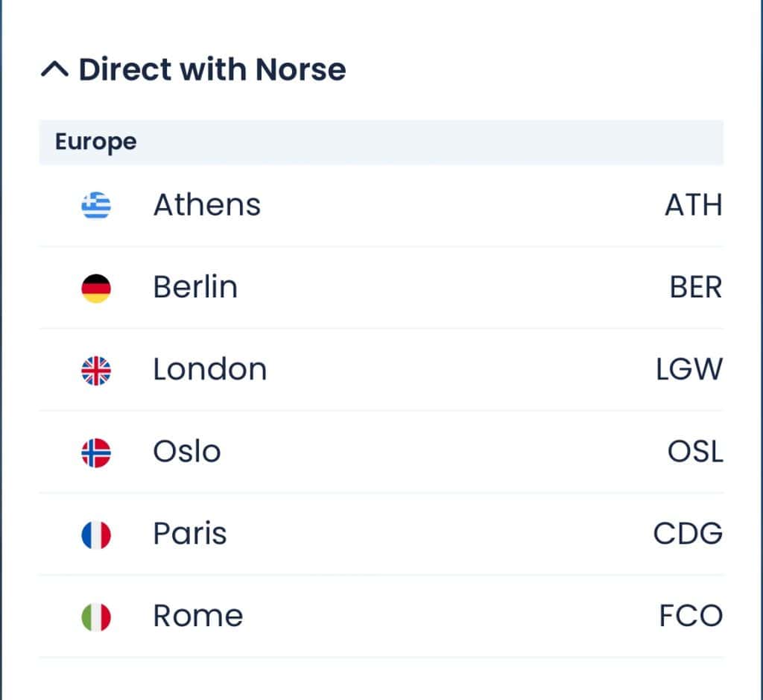
Task: Click the Italian flag icon
Action: [96, 617]
